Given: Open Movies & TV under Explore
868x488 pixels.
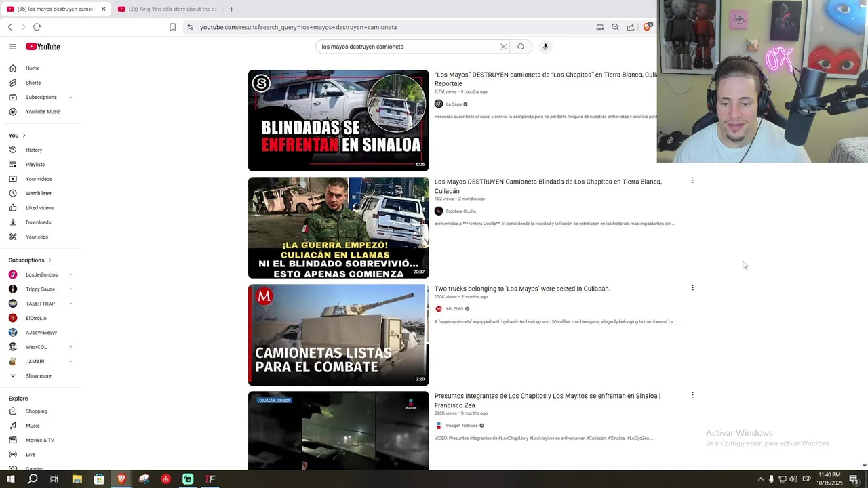Looking at the screenshot, I should coord(41,440).
